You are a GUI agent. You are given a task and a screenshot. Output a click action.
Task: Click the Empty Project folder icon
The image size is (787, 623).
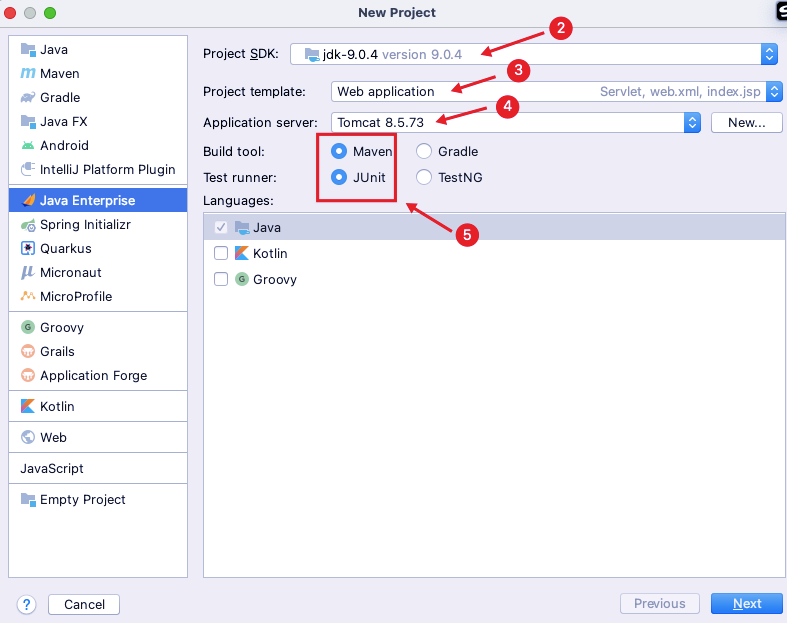[x=28, y=500]
